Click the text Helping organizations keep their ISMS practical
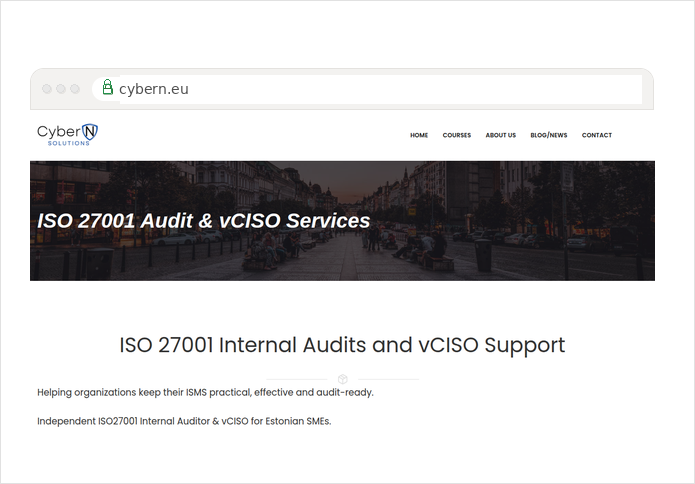This screenshot has height=484, width=695. coord(144,392)
